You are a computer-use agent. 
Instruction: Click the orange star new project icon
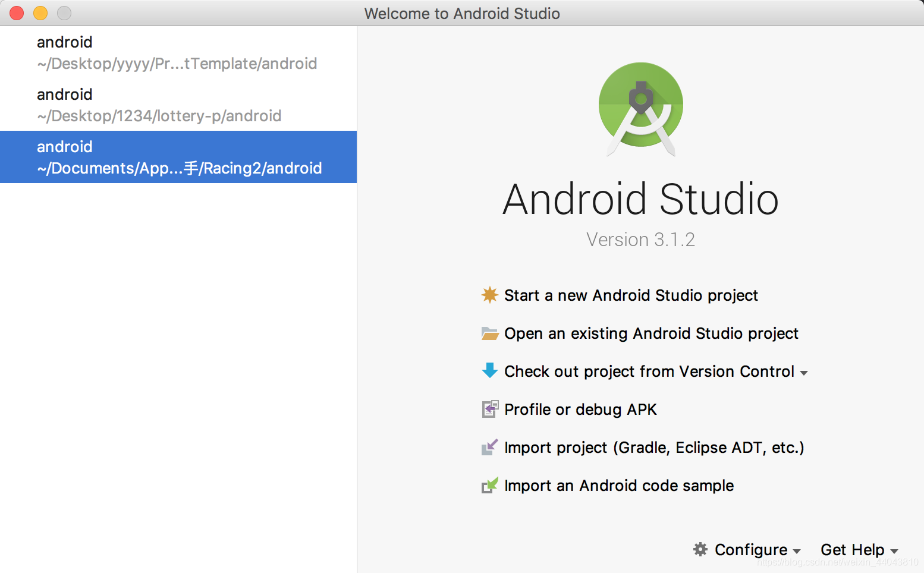click(489, 295)
